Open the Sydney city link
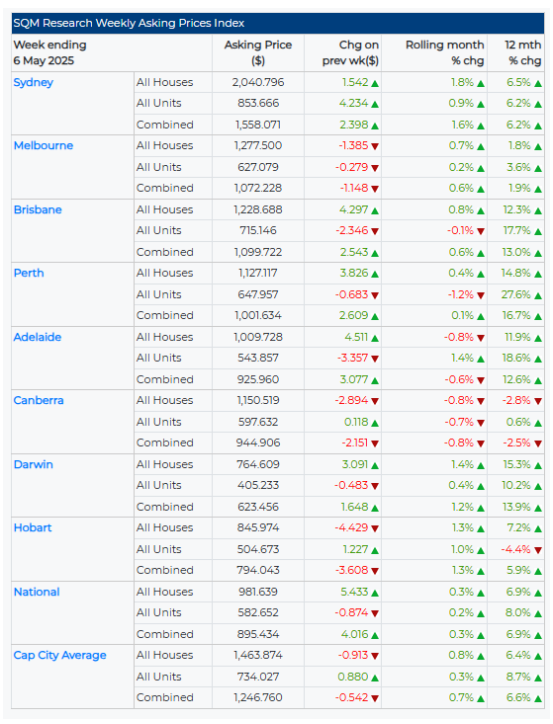The image size is (553, 724). point(33,83)
